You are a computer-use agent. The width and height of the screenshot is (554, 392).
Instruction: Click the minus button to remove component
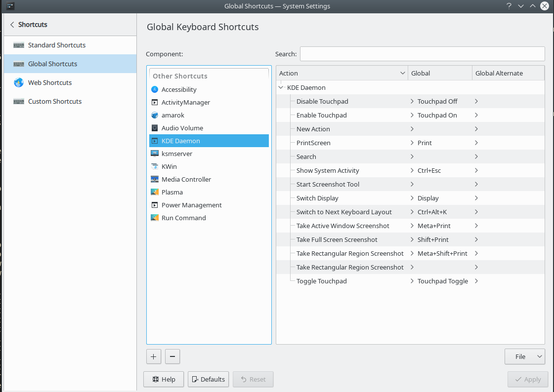pos(172,356)
